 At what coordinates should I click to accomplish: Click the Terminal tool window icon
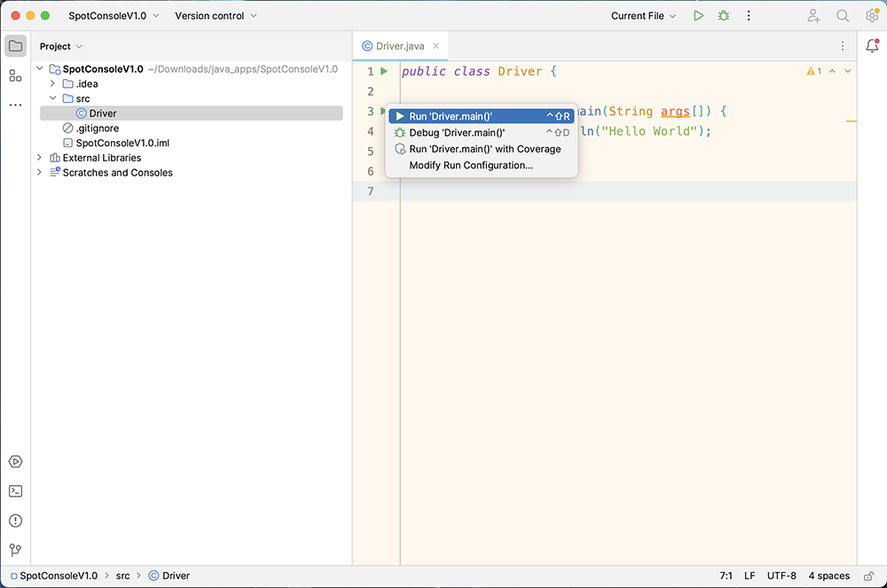coord(15,491)
